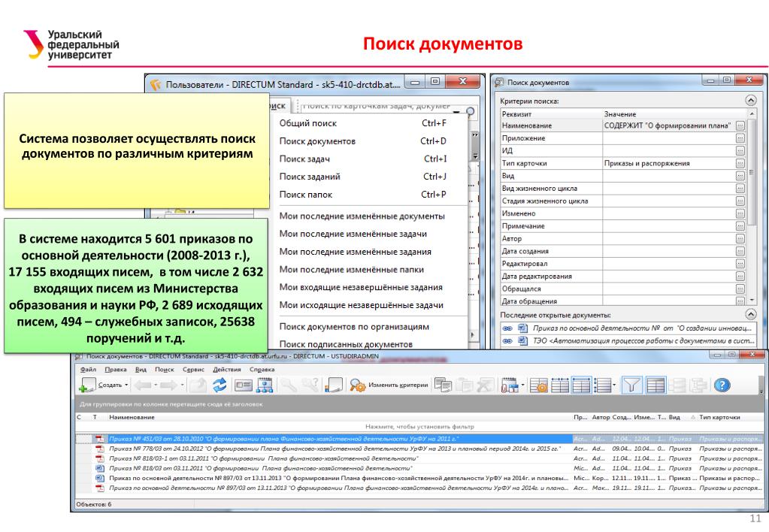Click the hierarchy structure toolbar icon
The height and width of the screenshot is (532, 769).
click(x=265, y=385)
